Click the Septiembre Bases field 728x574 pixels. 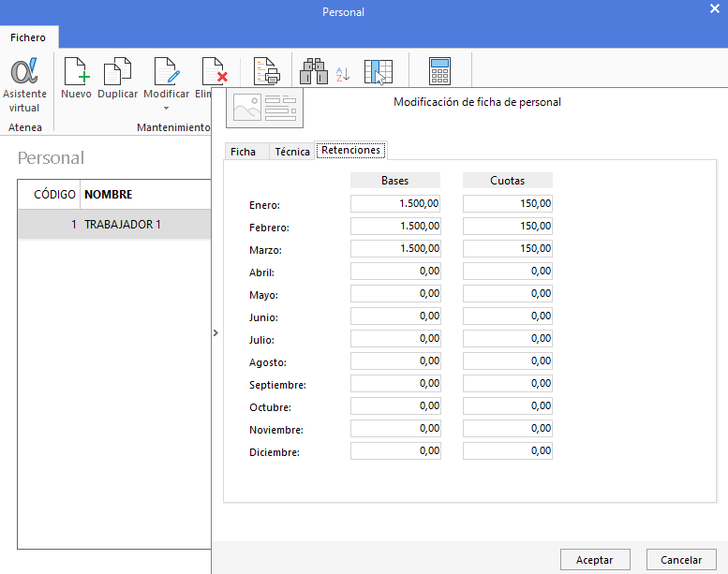click(395, 383)
